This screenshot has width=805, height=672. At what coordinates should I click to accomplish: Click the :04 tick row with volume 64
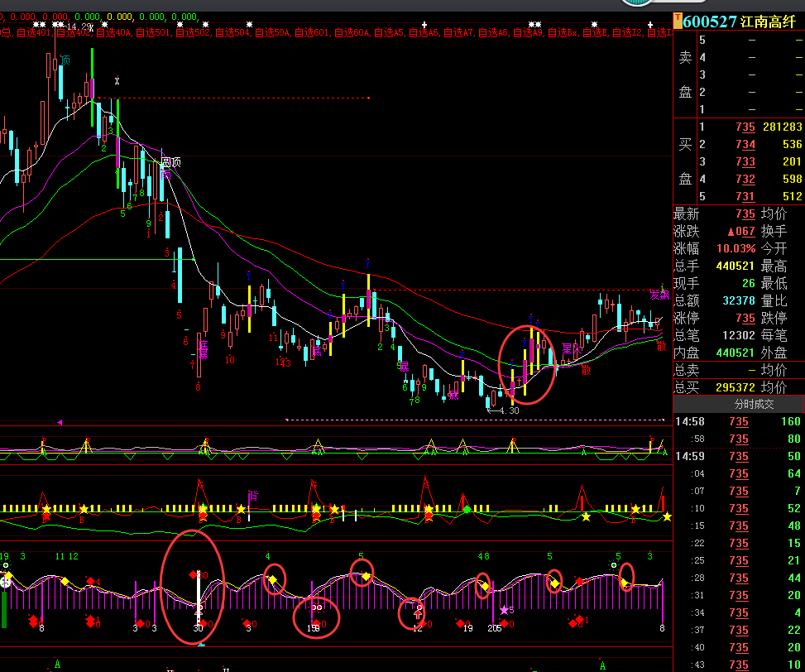tap(739, 473)
